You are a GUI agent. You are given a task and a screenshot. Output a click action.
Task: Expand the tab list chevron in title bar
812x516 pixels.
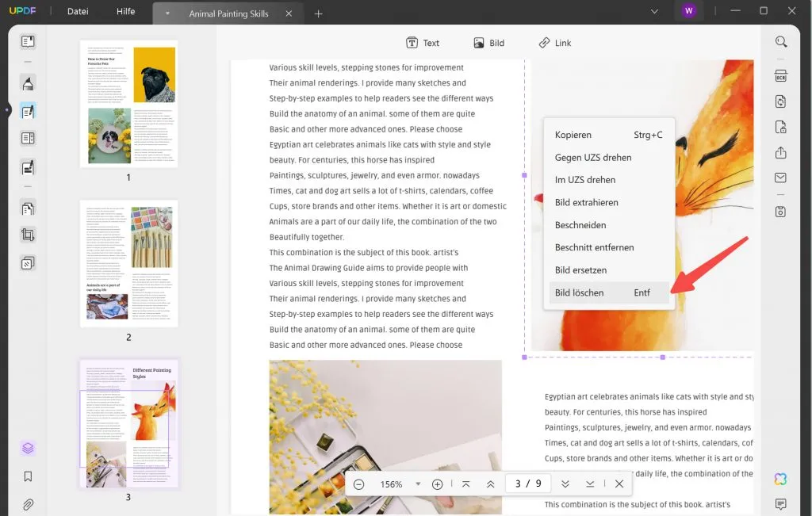(x=654, y=11)
